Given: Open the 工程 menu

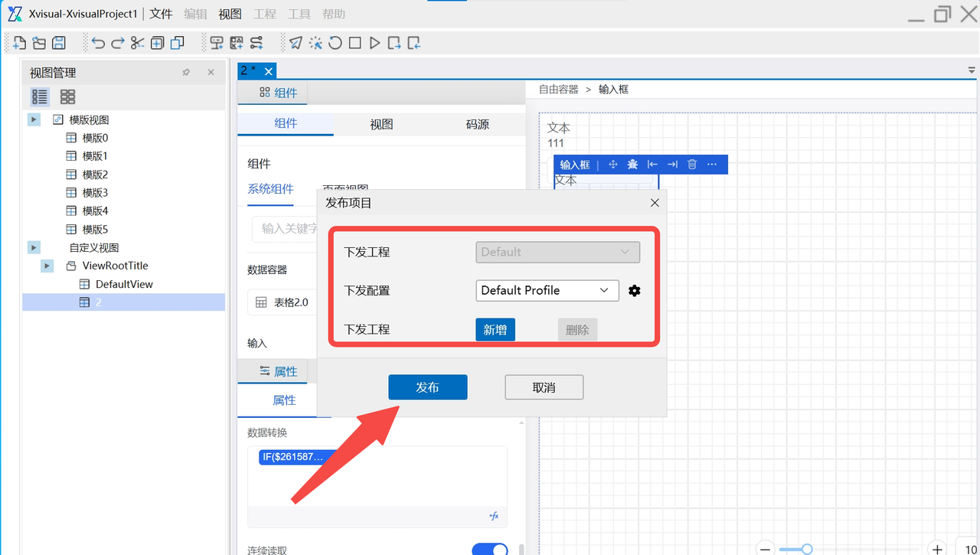Looking at the screenshot, I should [x=264, y=14].
